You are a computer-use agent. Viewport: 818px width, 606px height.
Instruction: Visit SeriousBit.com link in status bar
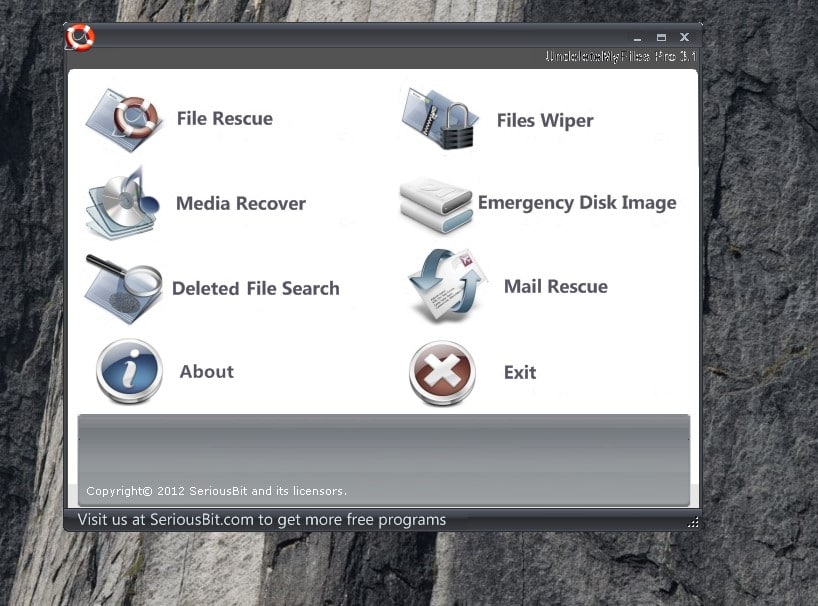pos(262,520)
